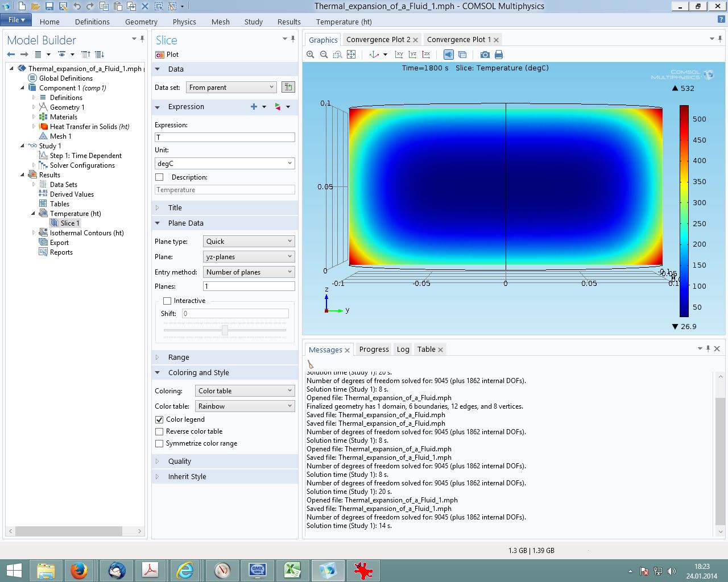Switch to the zx view

pos(426,55)
